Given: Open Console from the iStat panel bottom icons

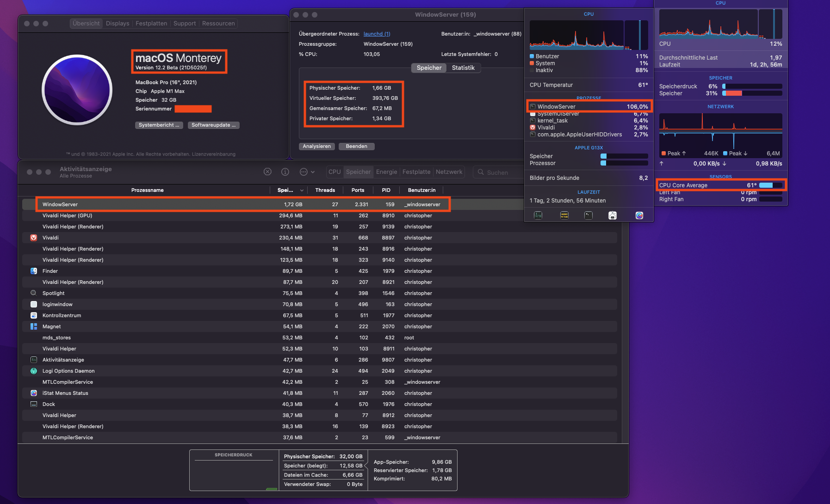Looking at the screenshot, I should (x=564, y=215).
